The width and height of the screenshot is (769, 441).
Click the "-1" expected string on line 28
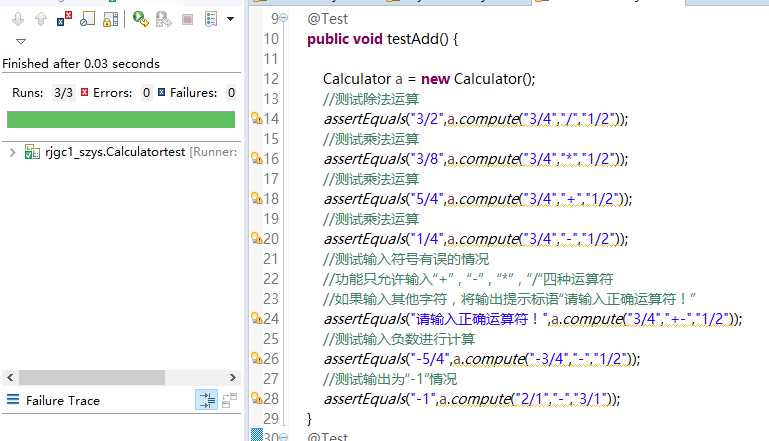coord(423,399)
